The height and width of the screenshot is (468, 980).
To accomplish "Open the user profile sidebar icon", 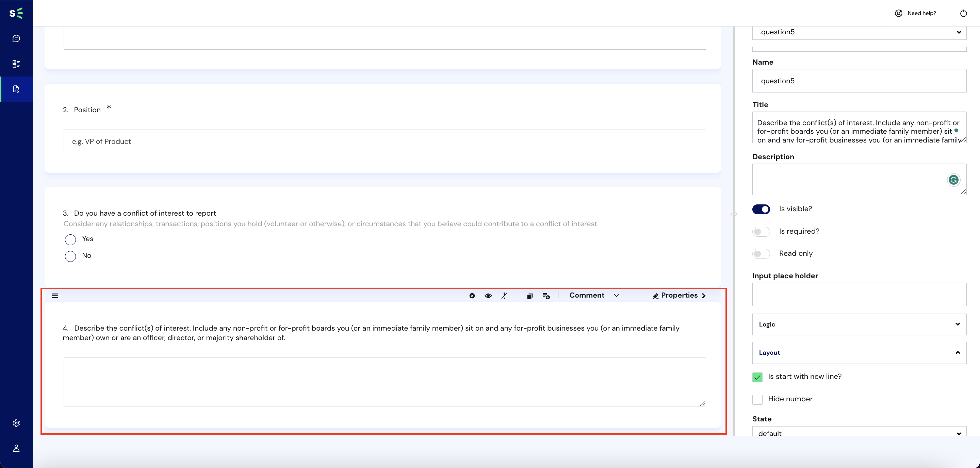I will click(x=16, y=449).
